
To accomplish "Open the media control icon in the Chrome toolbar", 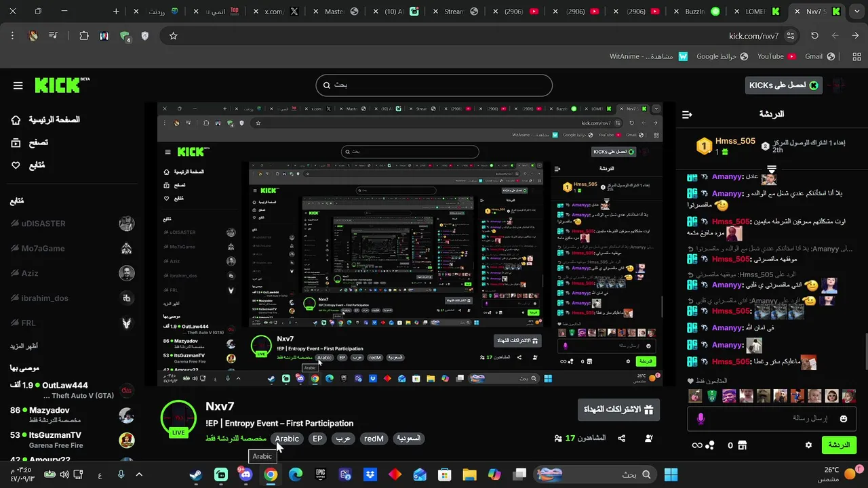I will (x=54, y=36).
